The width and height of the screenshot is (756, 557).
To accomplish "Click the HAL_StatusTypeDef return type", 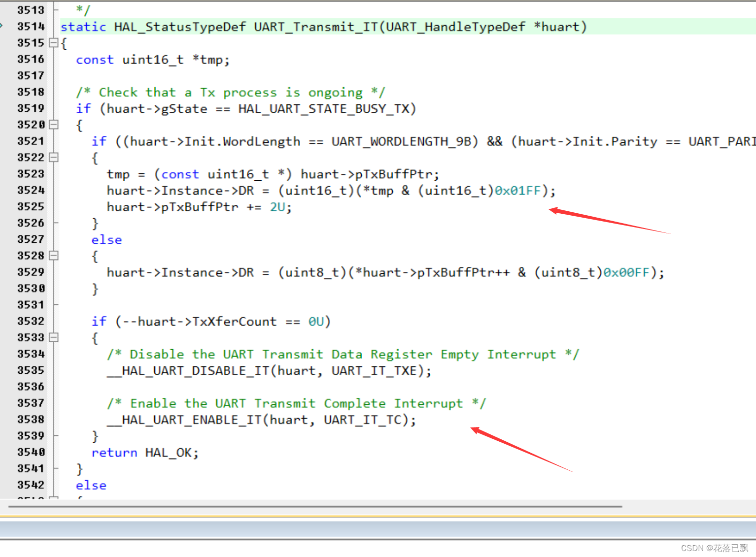I will click(180, 27).
